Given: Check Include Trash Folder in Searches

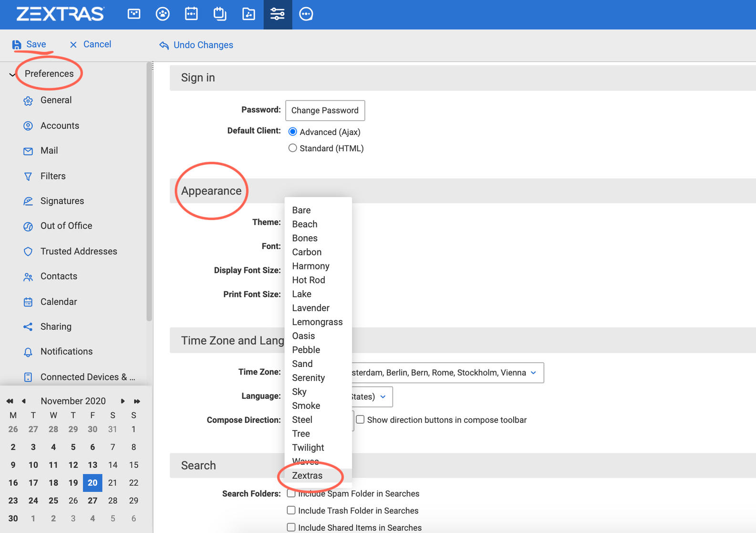Looking at the screenshot, I should [291, 510].
